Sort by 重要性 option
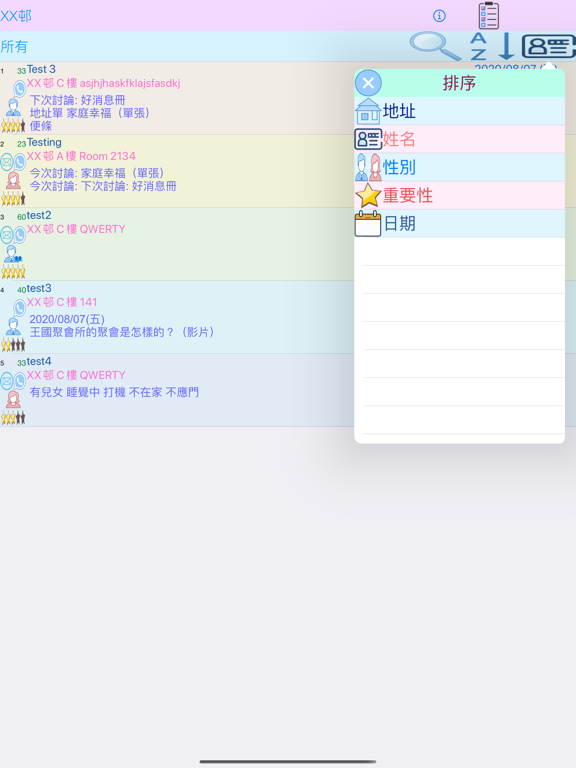Viewport: 576px width, 768px height. pyautogui.click(x=459, y=196)
